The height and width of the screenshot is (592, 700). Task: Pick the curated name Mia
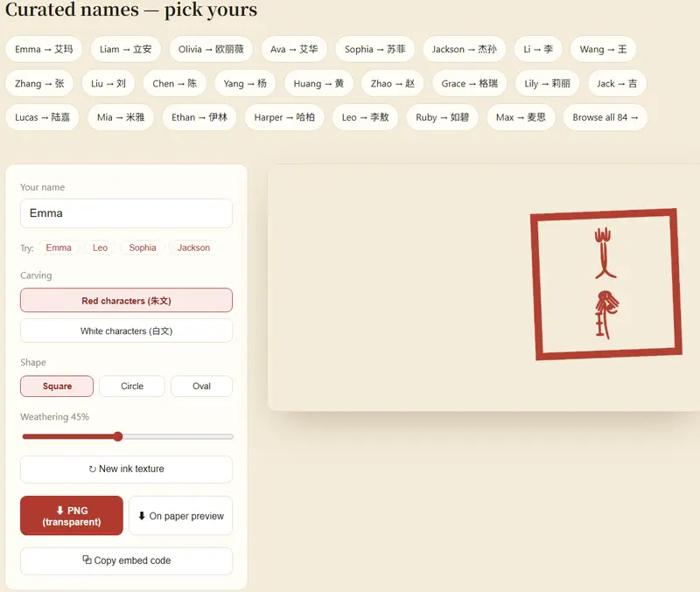121,117
